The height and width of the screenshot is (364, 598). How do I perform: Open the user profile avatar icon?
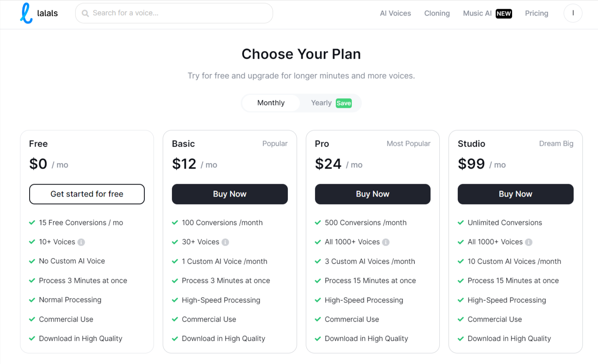point(572,13)
